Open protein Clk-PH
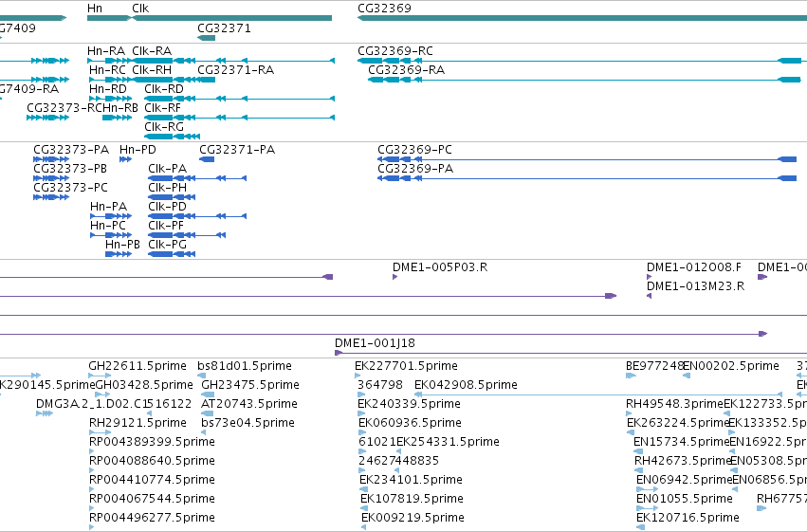Image resolution: width=807 pixels, height=532 pixels. tap(168, 188)
